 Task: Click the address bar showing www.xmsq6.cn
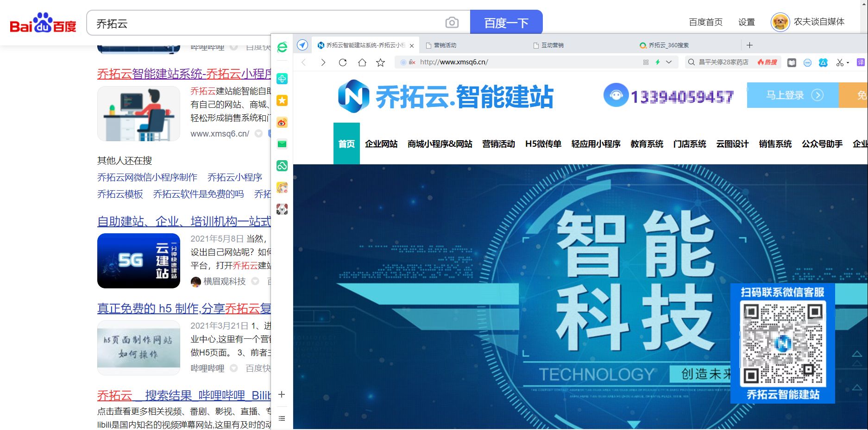[454, 62]
